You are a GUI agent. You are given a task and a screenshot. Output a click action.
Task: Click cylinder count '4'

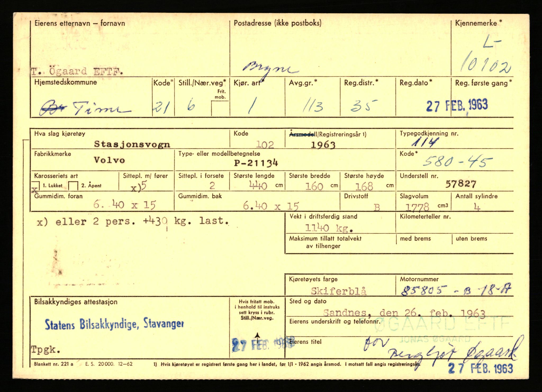point(477,207)
